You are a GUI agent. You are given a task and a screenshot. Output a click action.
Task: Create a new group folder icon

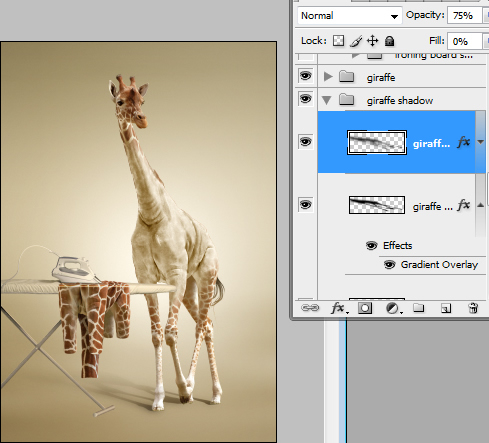(x=419, y=308)
